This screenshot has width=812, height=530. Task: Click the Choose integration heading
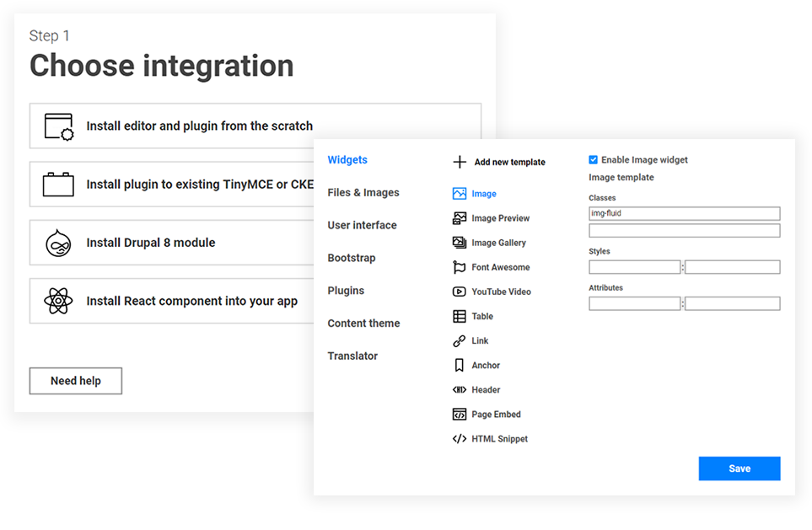pos(162,66)
